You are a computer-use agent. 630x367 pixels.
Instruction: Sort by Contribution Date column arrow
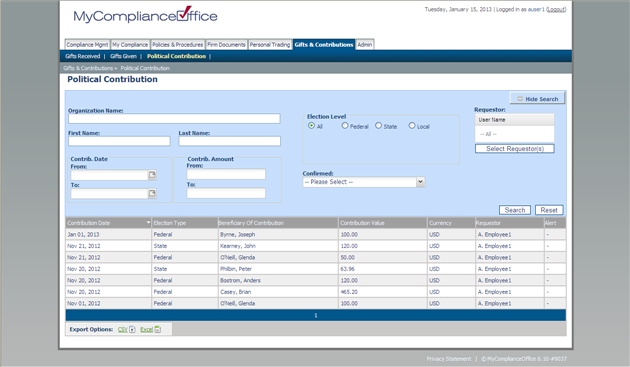tap(148, 223)
